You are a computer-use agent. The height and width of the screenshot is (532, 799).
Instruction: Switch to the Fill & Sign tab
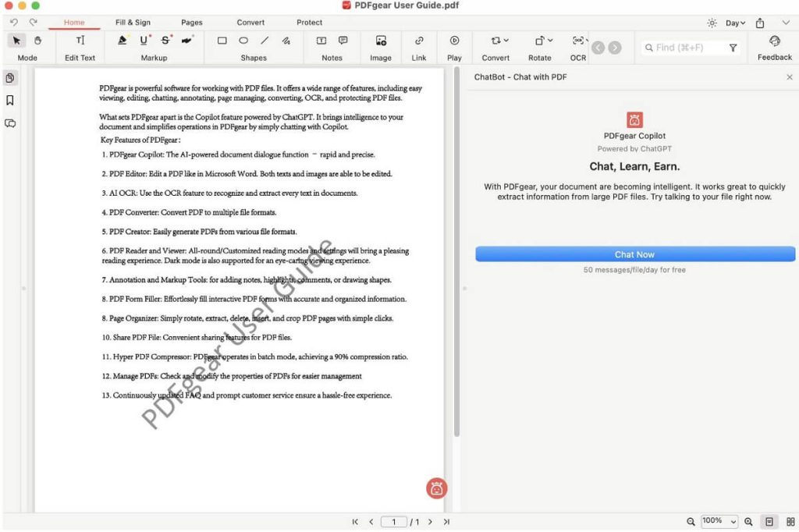[133, 23]
